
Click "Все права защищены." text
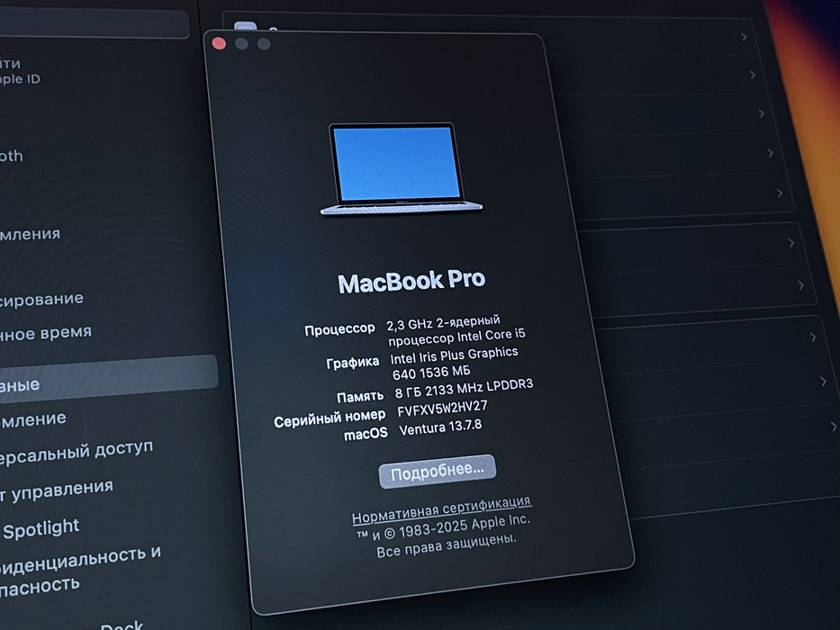click(x=447, y=545)
